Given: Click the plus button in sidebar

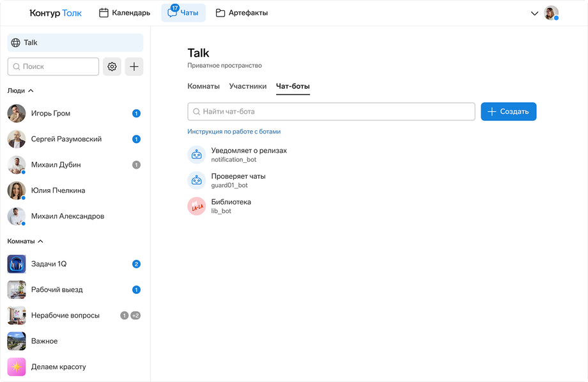Looking at the screenshot, I should (134, 66).
